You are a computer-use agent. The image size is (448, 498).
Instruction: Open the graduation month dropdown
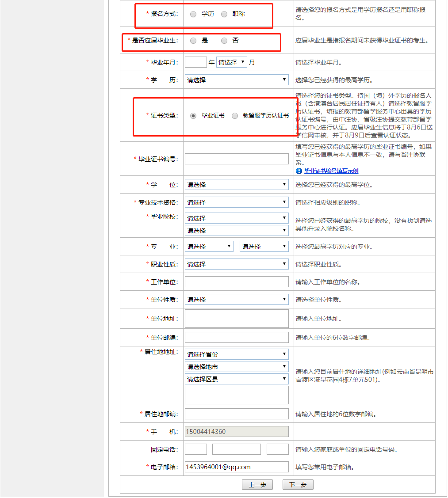tap(232, 62)
